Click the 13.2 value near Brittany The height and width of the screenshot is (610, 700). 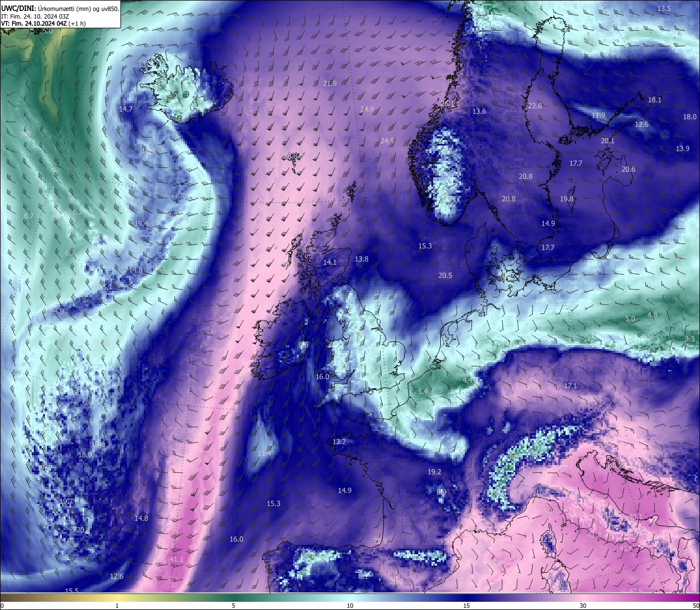pos(339,441)
